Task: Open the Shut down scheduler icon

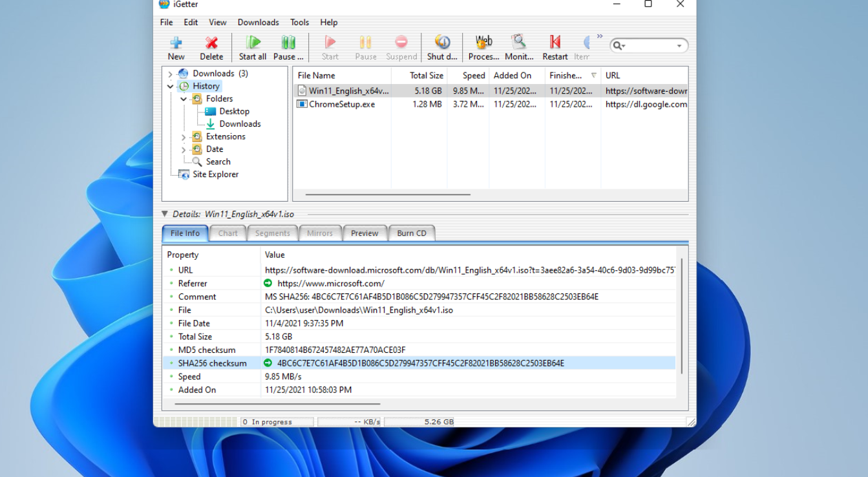Action: click(x=443, y=43)
